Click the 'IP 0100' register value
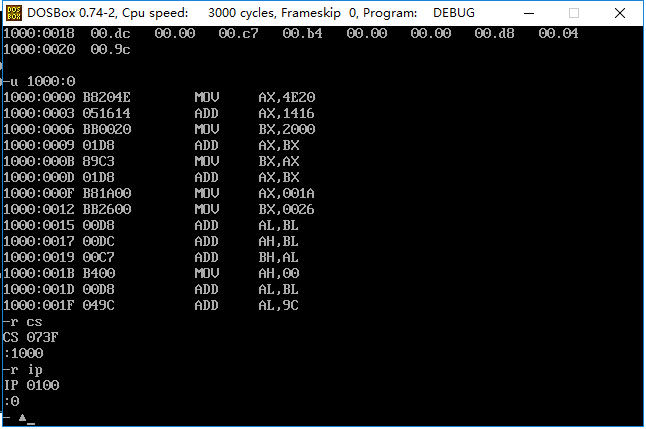Screen dimensions: 646x429 coord(31,386)
